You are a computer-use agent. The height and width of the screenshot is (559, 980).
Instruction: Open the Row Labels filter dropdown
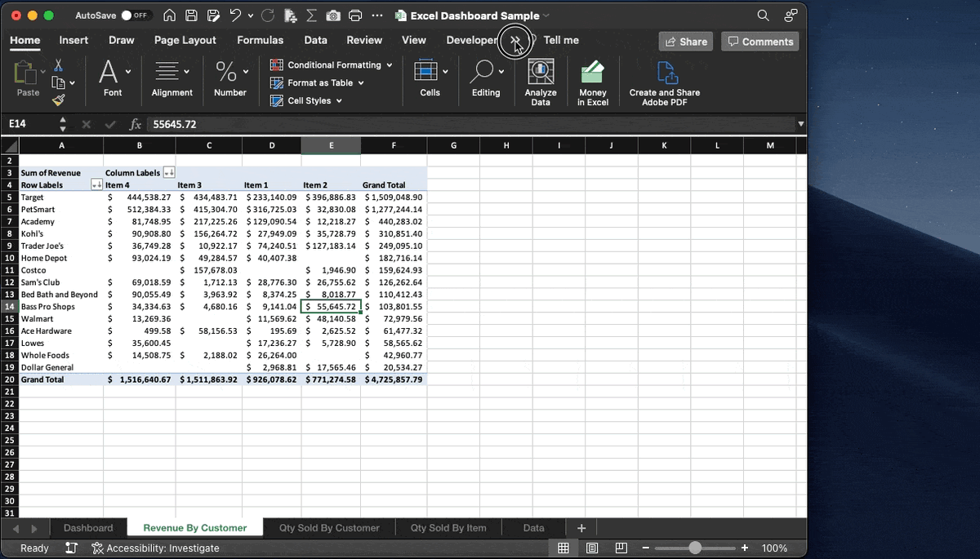coord(96,184)
